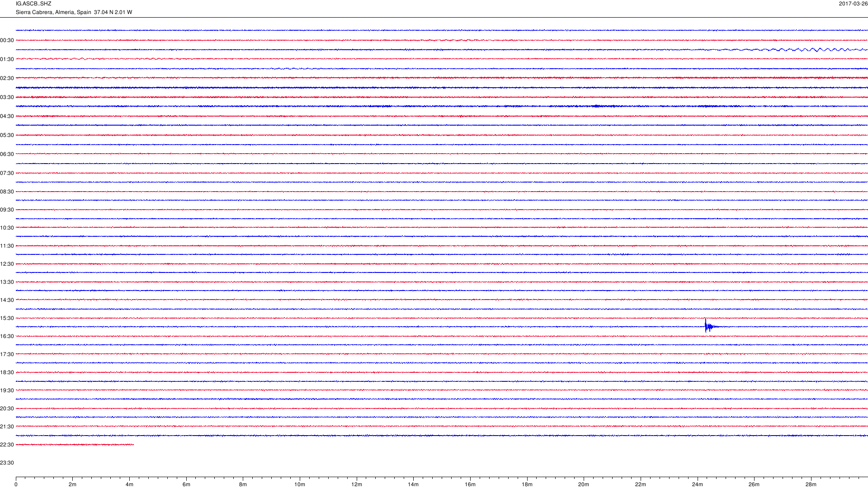Select the 09:30 time row label
The height and width of the screenshot is (488, 868).
[7, 210]
